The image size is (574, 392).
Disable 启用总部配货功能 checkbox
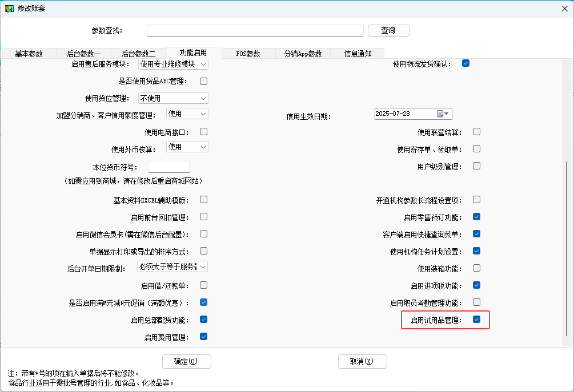[x=203, y=320]
